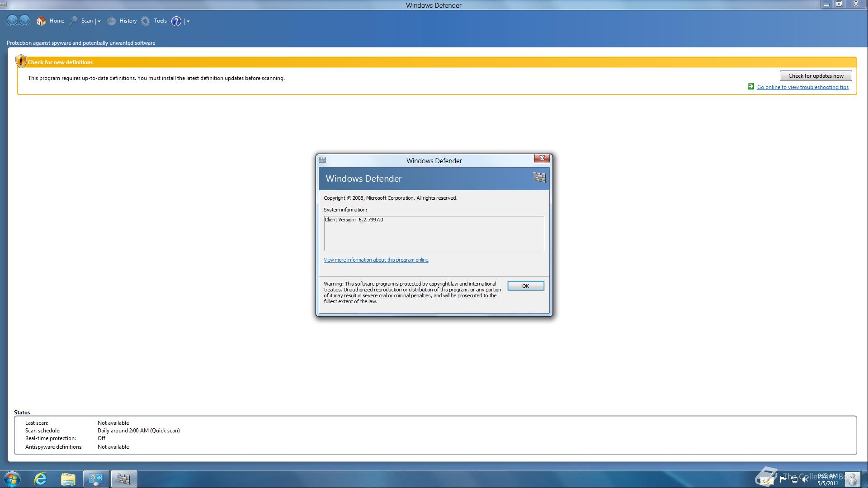Click the warning shield icon in banner
Image resolution: width=868 pixels, height=488 pixels.
click(21, 61)
